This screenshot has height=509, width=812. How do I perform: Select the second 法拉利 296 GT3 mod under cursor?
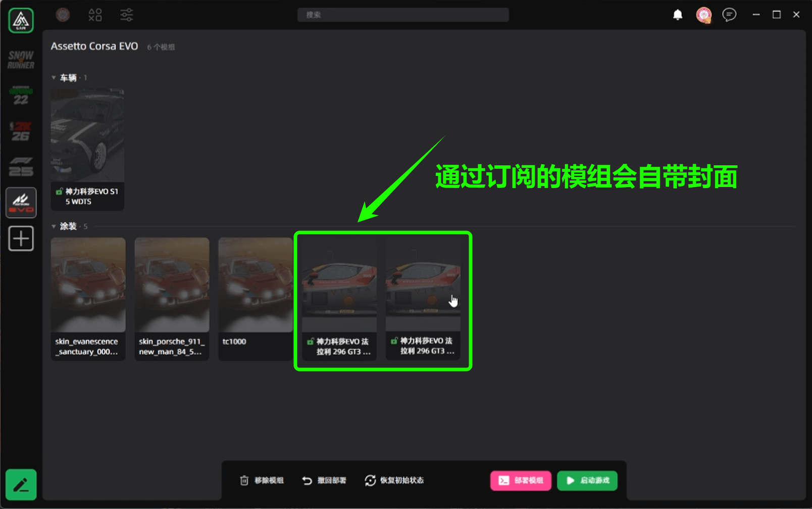click(x=423, y=299)
